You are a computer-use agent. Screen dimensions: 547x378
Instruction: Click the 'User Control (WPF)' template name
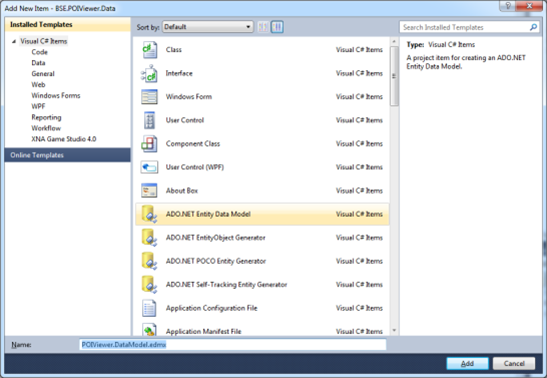195,167
